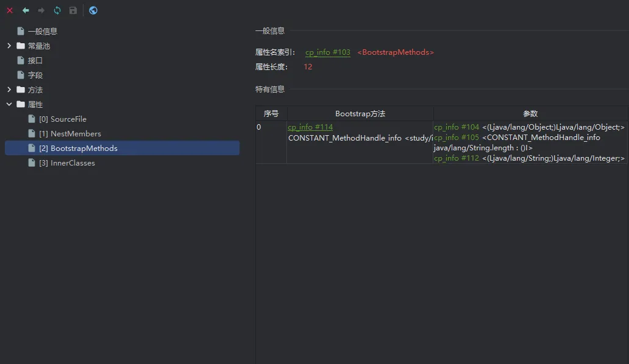Save using the floppy disk icon
629x364 pixels.
pos(73,10)
